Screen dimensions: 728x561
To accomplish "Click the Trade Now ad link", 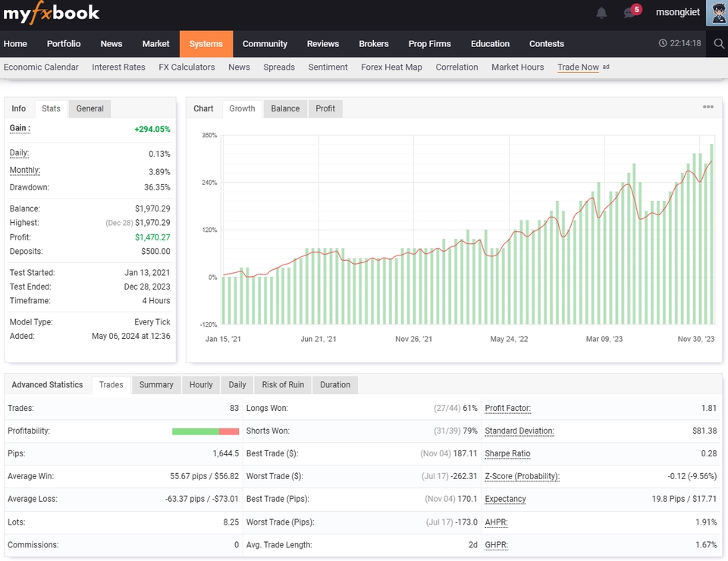I will 578,67.
